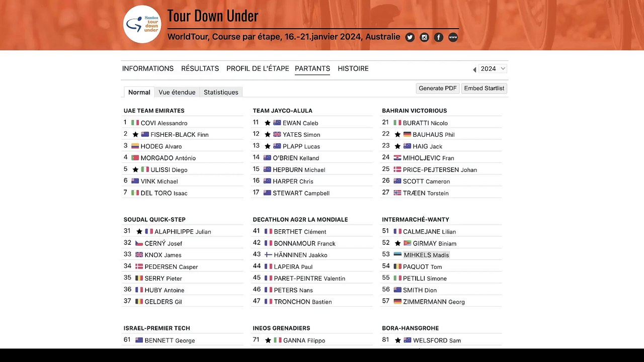Image resolution: width=644 pixels, height=362 pixels.
Task: Click the star icon next to GANNA Filippo
Action: coord(268,340)
